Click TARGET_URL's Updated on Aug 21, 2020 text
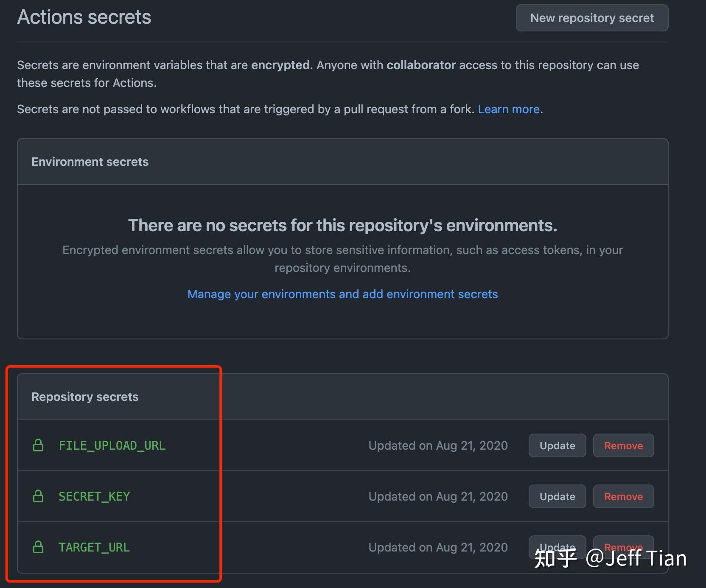This screenshot has width=706, height=588. 438,547
